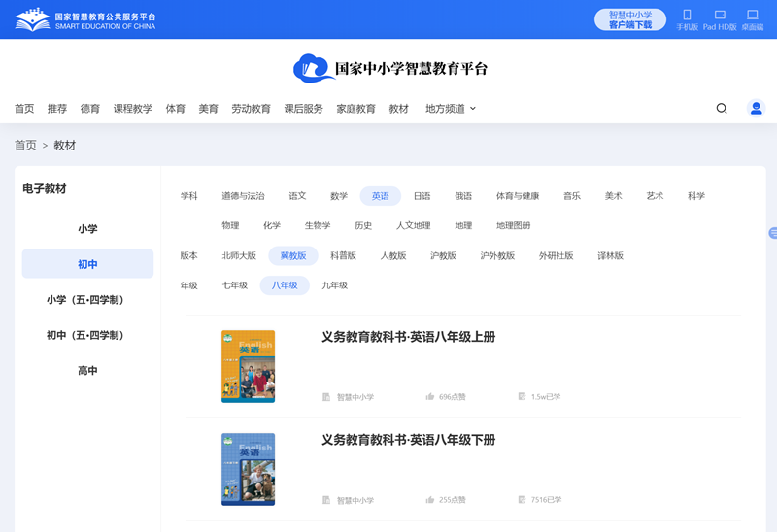
Task: Open the blue 八年级下册 book cover
Action: pyautogui.click(x=249, y=470)
